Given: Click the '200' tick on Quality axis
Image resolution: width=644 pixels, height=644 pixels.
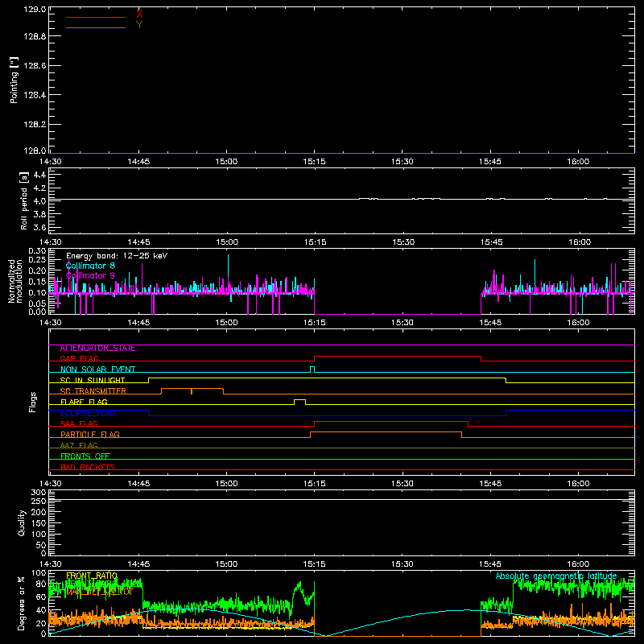Looking at the screenshot, I should [x=39, y=512].
